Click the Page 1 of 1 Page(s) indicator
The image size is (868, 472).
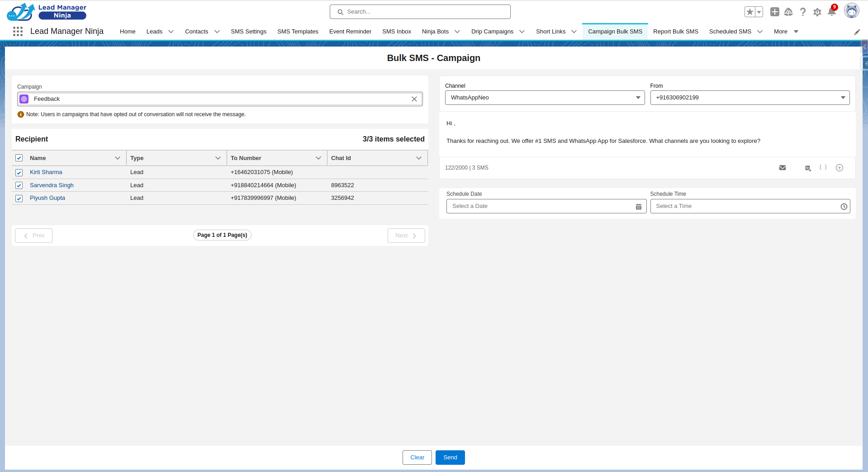(x=222, y=235)
